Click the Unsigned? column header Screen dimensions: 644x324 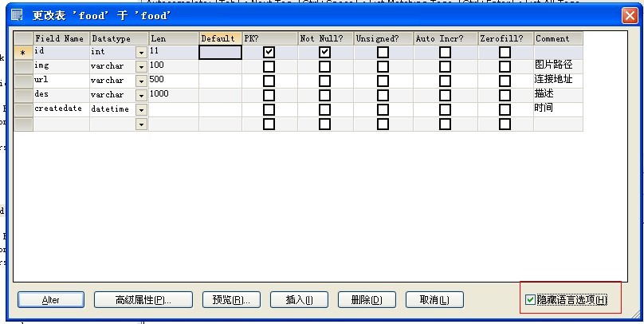[x=383, y=38]
